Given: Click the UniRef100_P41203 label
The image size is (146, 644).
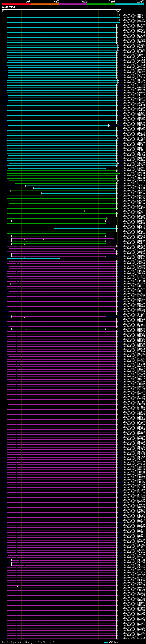Looking at the screenshot, I should 134,412.
